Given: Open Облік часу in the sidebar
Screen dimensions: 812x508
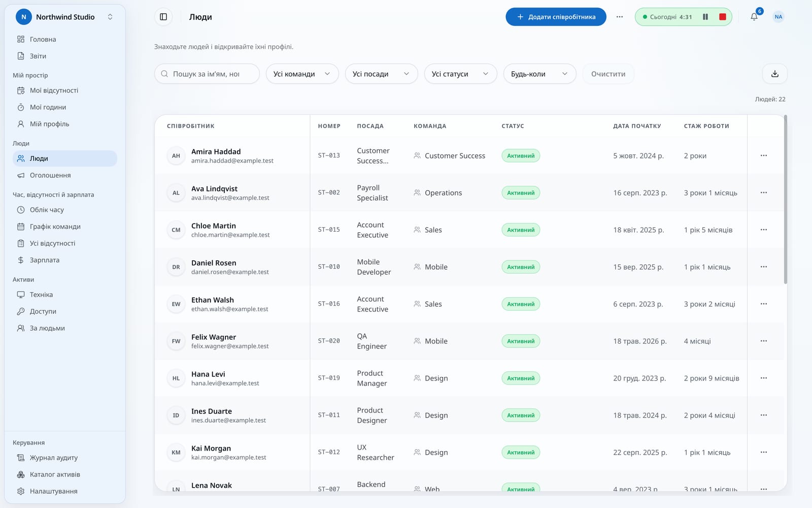Looking at the screenshot, I should (x=65, y=210).
